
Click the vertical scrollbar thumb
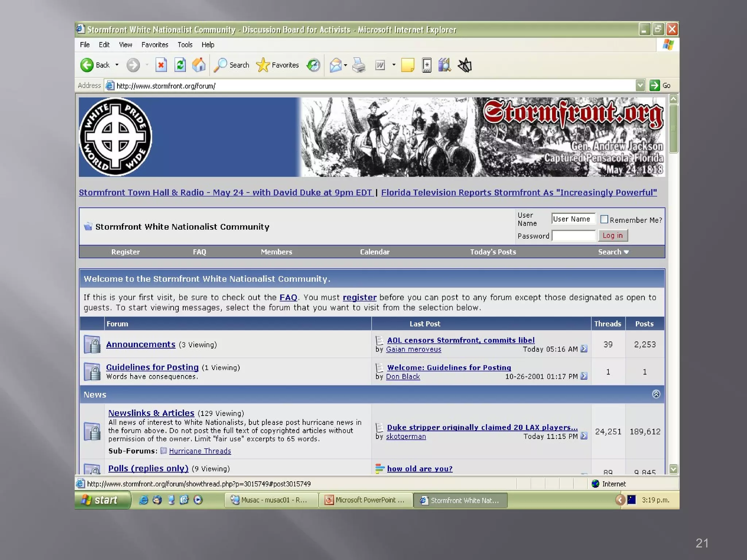[673, 128]
